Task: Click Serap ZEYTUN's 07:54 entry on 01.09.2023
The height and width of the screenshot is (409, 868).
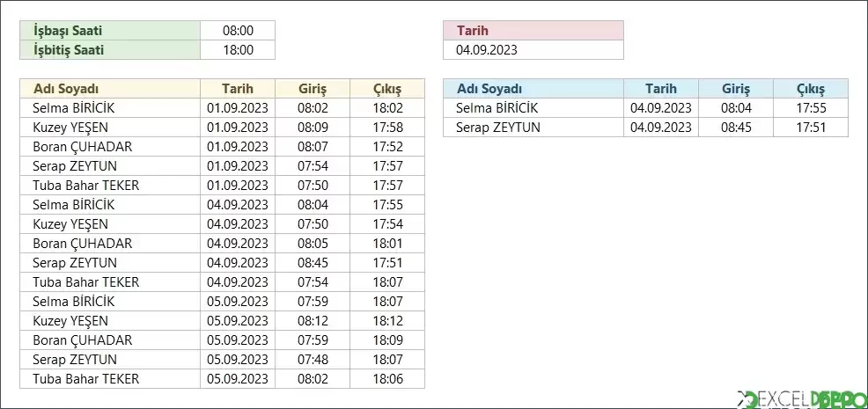Action: (x=313, y=166)
